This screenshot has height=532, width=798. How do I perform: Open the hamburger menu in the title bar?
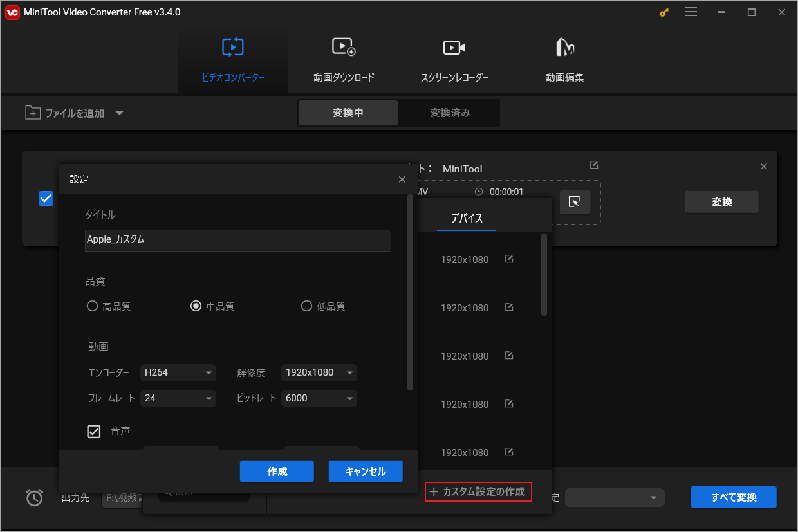click(692, 12)
